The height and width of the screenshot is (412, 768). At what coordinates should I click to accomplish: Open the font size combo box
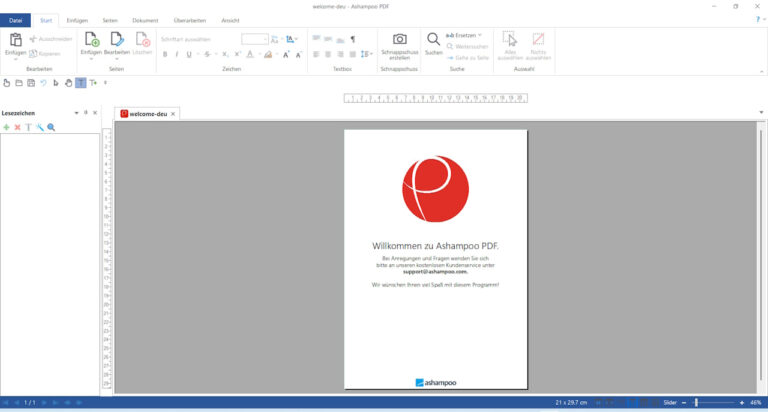(255, 39)
